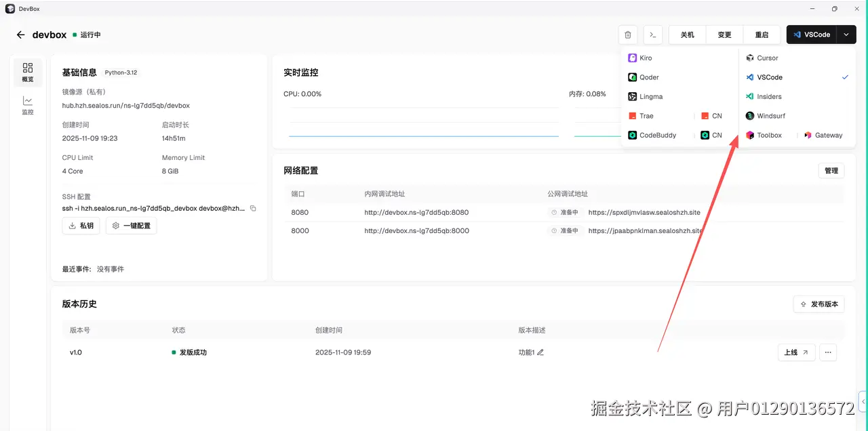Click the v1.0 version number cell
Screen dimensions: 868x431
[x=76, y=352]
